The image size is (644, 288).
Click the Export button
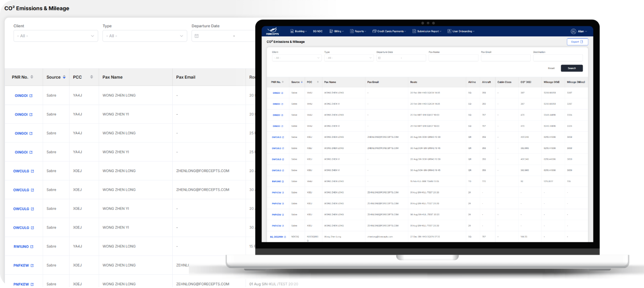(x=577, y=42)
